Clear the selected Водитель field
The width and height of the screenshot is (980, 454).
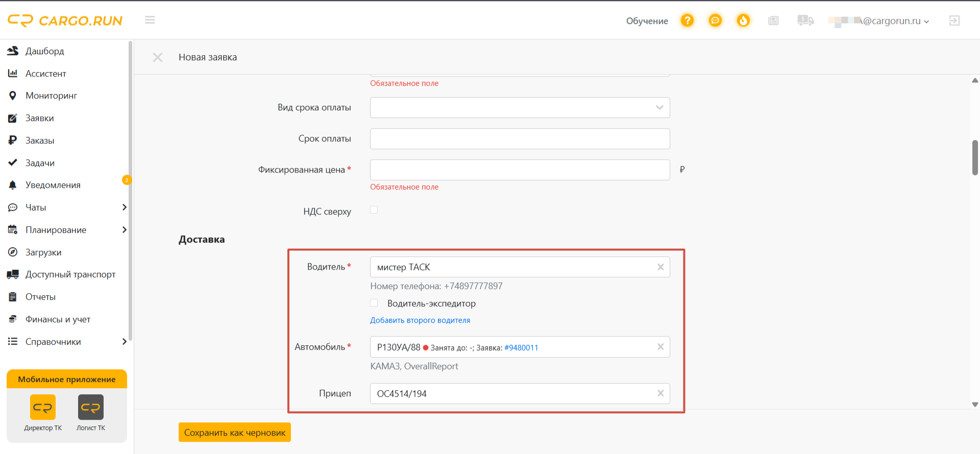point(660,267)
